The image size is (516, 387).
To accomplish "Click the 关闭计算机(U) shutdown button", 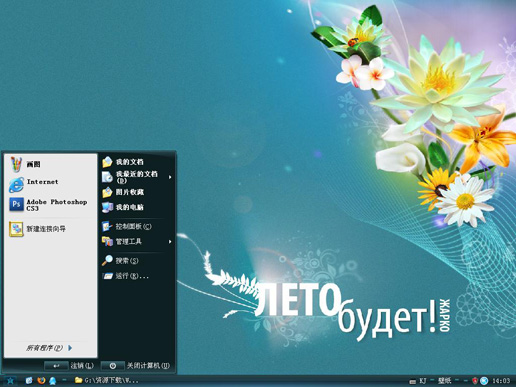I will [x=136, y=366].
